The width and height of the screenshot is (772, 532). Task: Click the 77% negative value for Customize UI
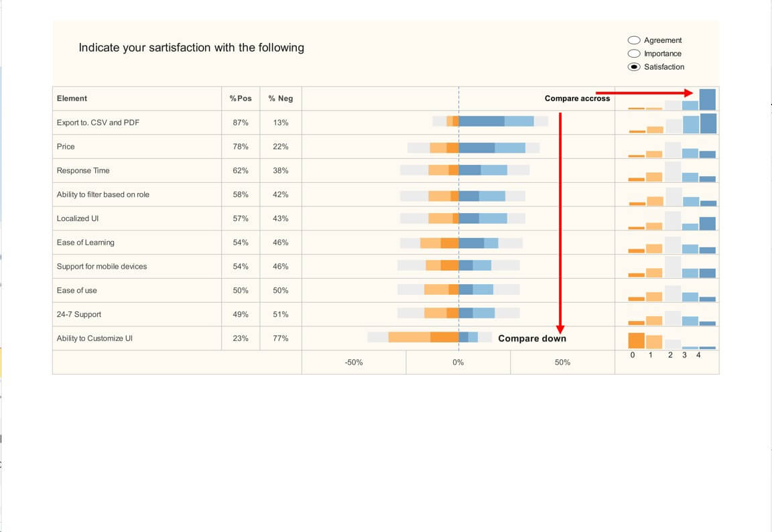coord(281,338)
